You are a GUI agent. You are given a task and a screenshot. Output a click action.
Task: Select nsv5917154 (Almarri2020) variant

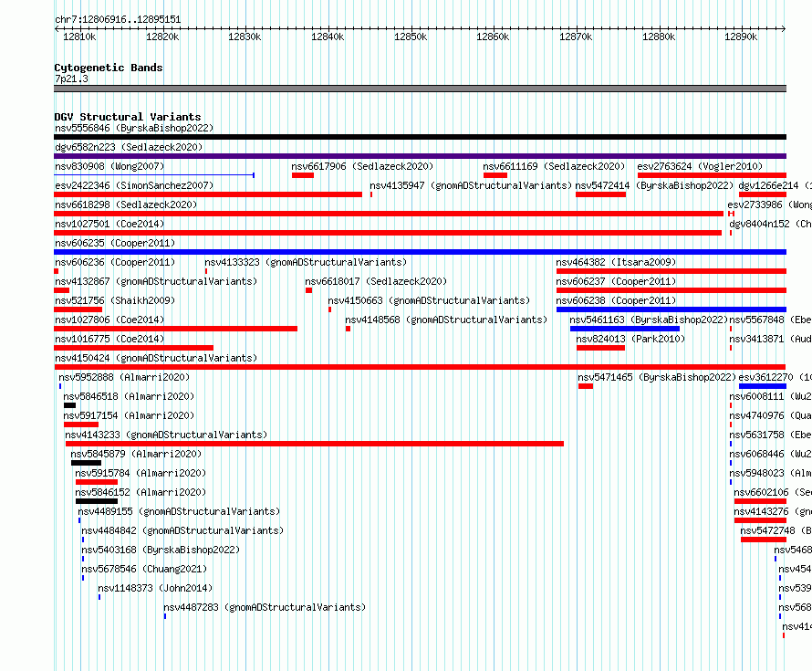[129, 415]
